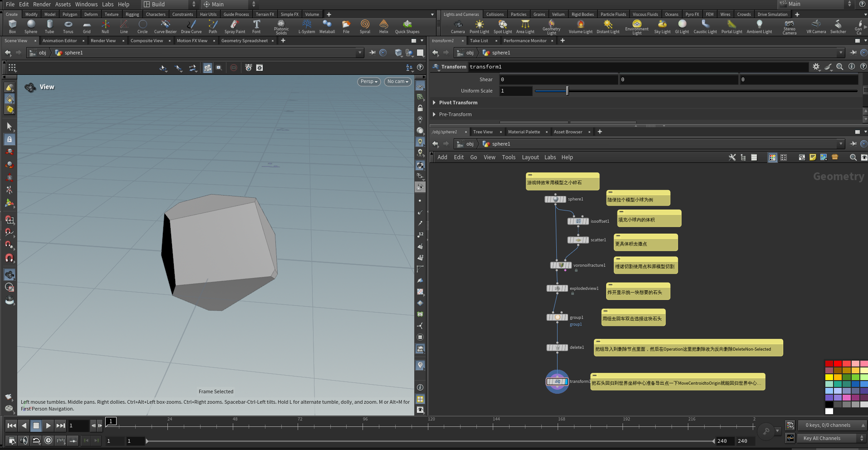This screenshot has height=450, width=868.
Task: Switch to the Geometry Spreadsheet tab
Action: (x=244, y=41)
